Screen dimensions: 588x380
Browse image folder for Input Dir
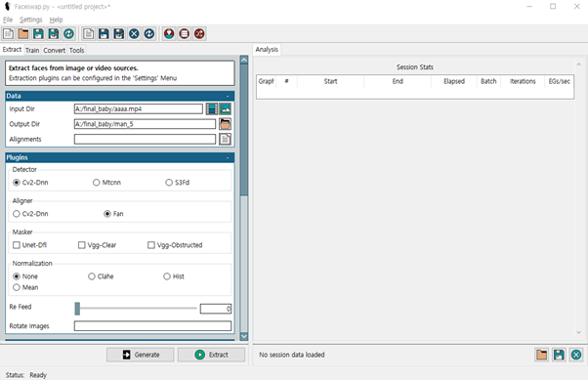[x=225, y=108]
